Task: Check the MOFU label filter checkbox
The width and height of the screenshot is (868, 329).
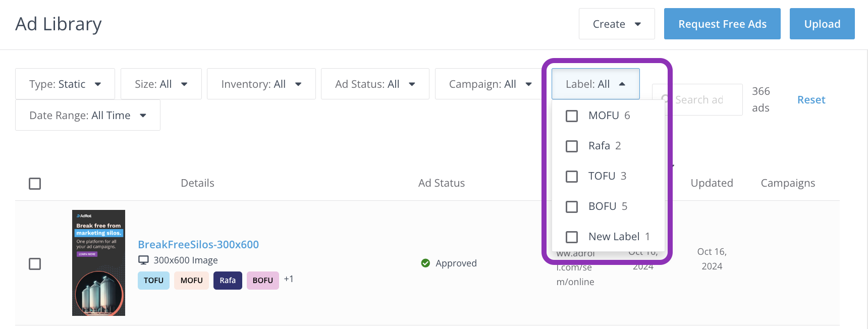Action: pyautogui.click(x=572, y=116)
